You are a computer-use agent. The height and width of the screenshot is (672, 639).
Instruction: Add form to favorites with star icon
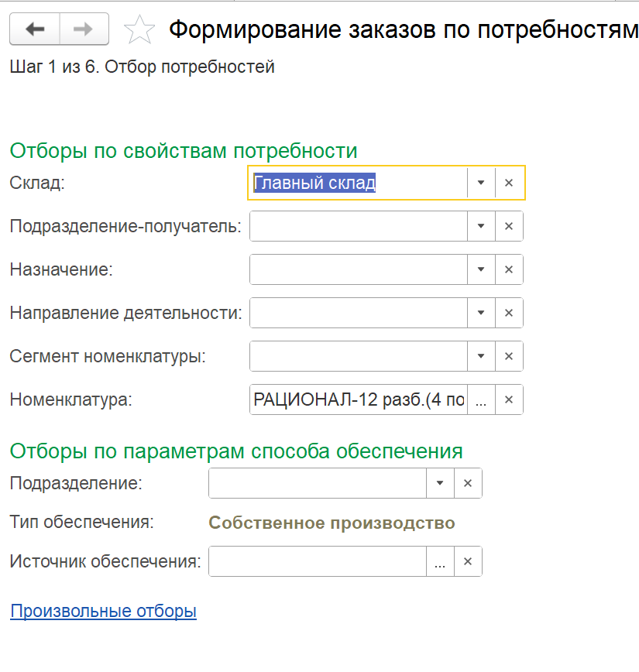(139, 30)
